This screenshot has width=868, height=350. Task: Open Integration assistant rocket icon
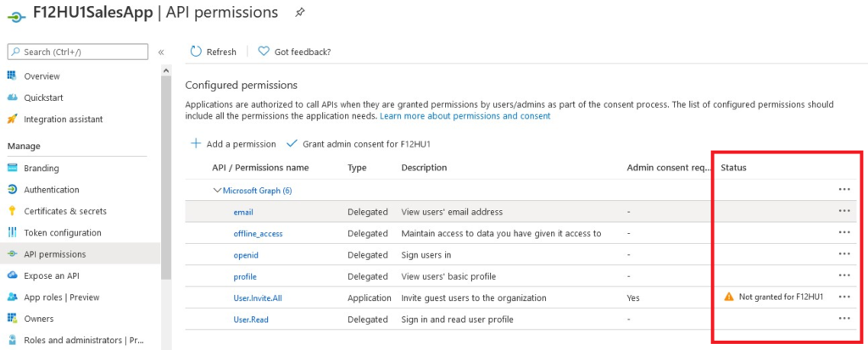pyautogui.click(x=12, y=119)
